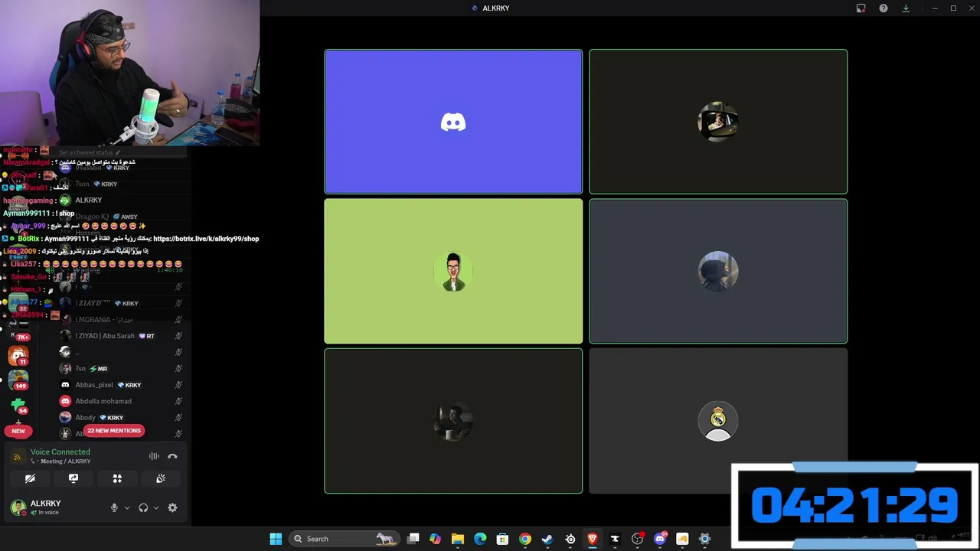The width and height of the screenshot is (980, 551).
Task: Open Brave browser from the taskbar
Action: 593,539
